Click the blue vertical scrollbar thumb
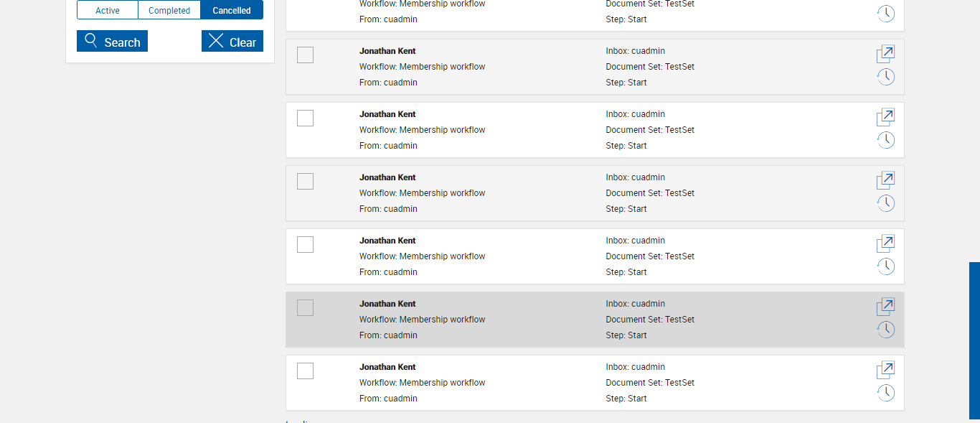This screenshot has height=423, width=980. coord(974,340)
